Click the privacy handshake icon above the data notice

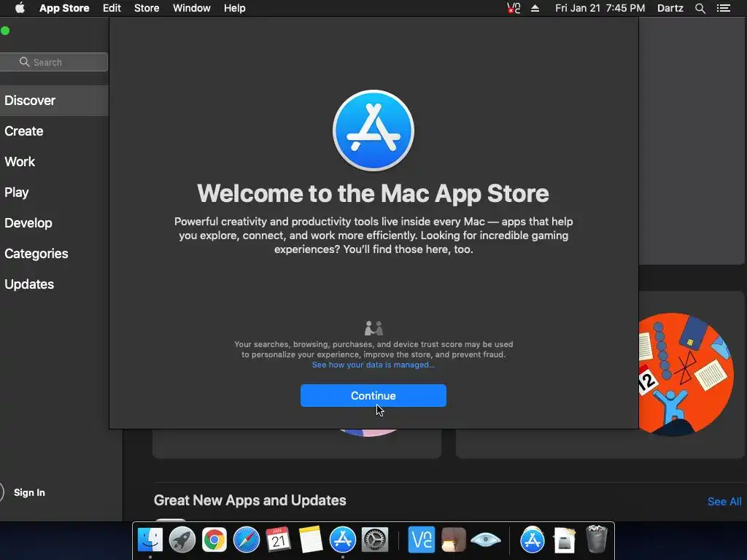click(x=373, y=328)
